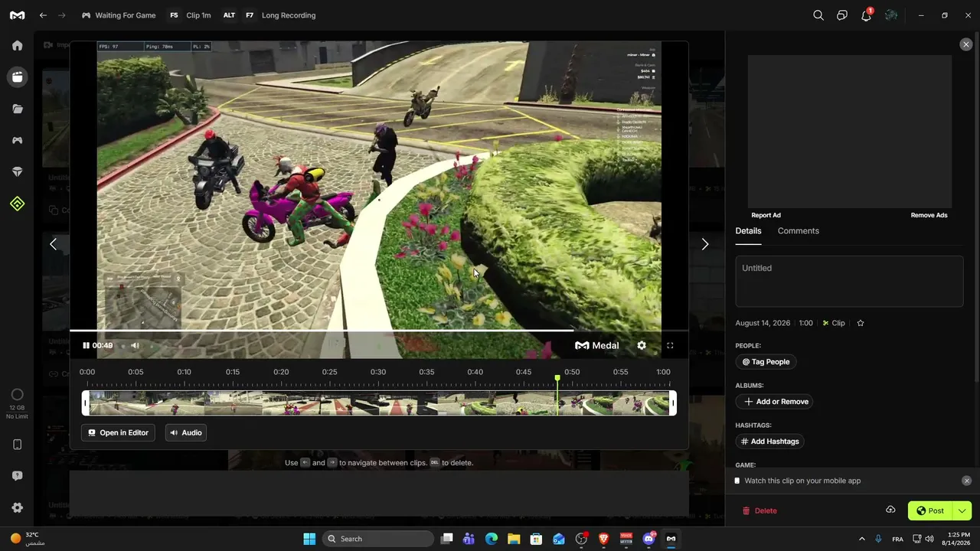Go back with the left arrow
Image resolution: width=980 pixels, height=551 pixels.
(x=43, y=15)
